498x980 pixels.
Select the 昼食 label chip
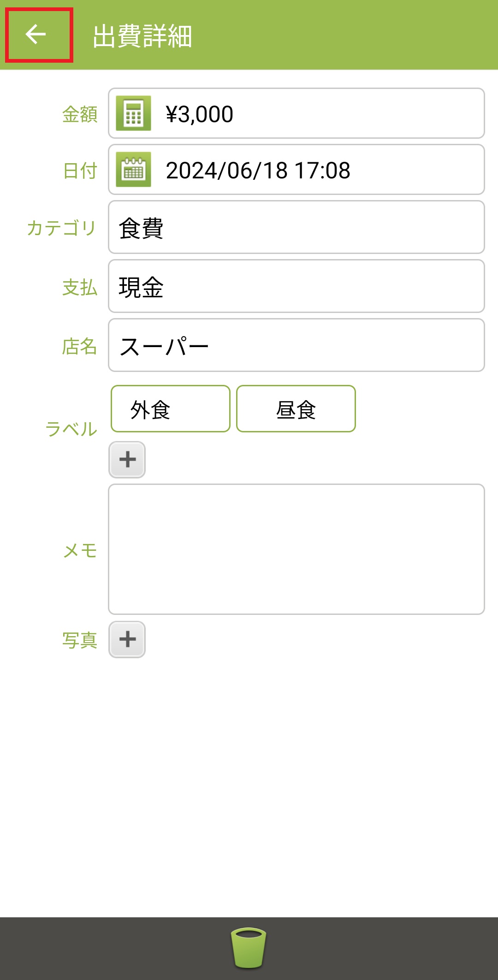pos(296,409)
